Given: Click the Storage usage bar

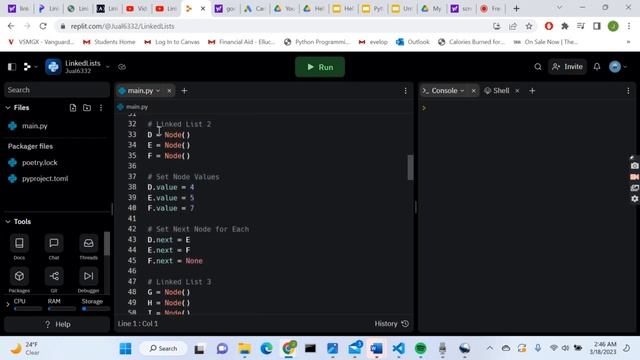Looking at the screenshot, I should coord(96,309).
